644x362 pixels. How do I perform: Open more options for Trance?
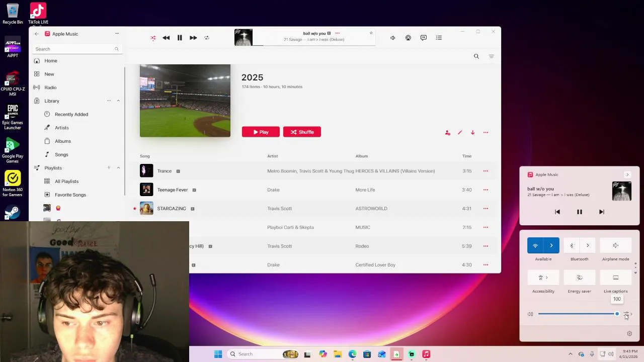click(x=486, y=171)
